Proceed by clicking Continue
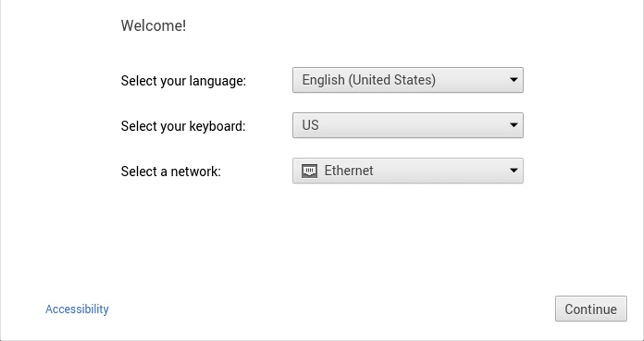The width and height of the screenshot is (644, 341). point(590,309)
